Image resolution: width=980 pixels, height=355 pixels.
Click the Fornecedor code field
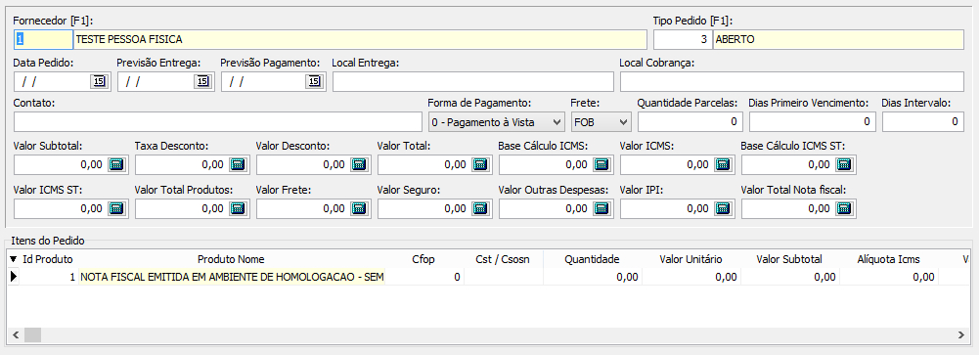[43, 39]
